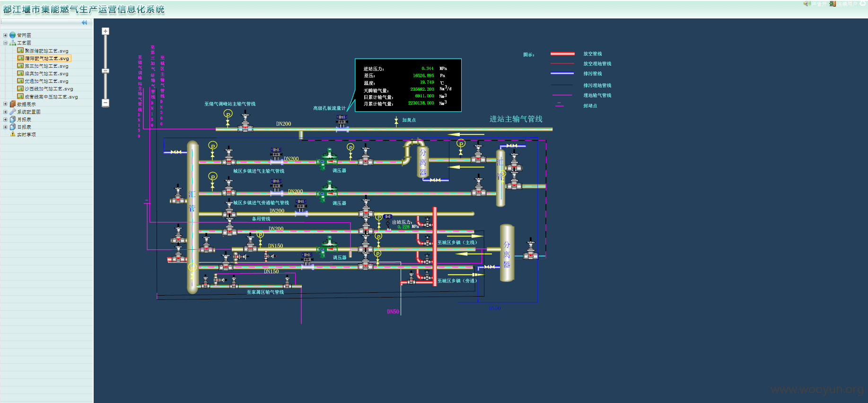Click the 温度 value 19.749
This screenshot has height=403, width=868.
[x=427, y=82]
